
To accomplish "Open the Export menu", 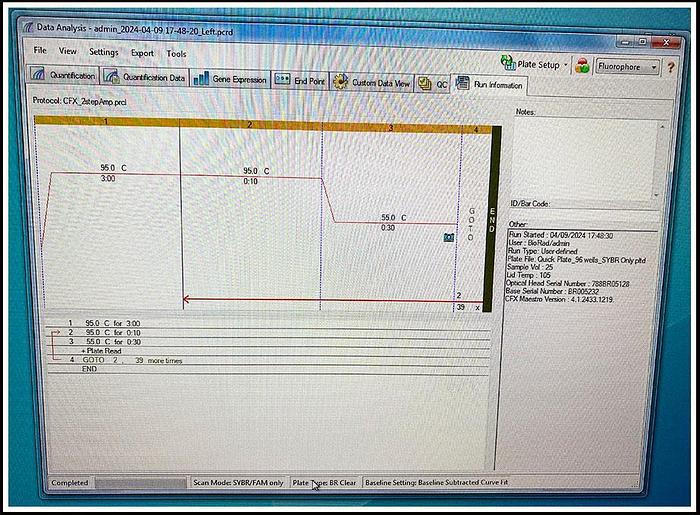I will coord(142,53).
